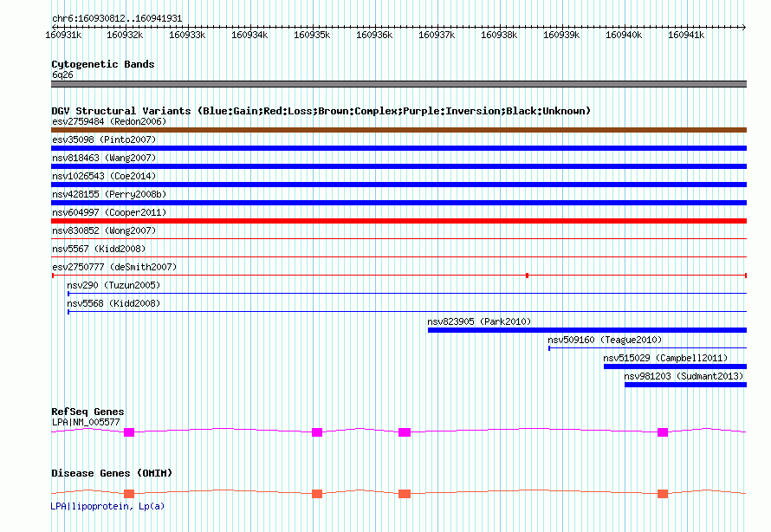This screenshot has width=771, height=532.
Task: Click the nsv5568 (Kidd2008) variant label
Action: click(113, 303)
